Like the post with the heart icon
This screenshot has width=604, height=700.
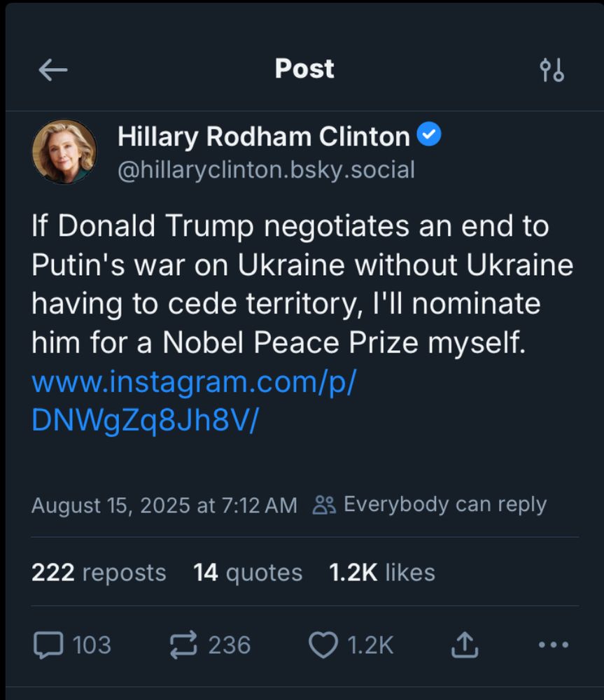coord(323,645)
